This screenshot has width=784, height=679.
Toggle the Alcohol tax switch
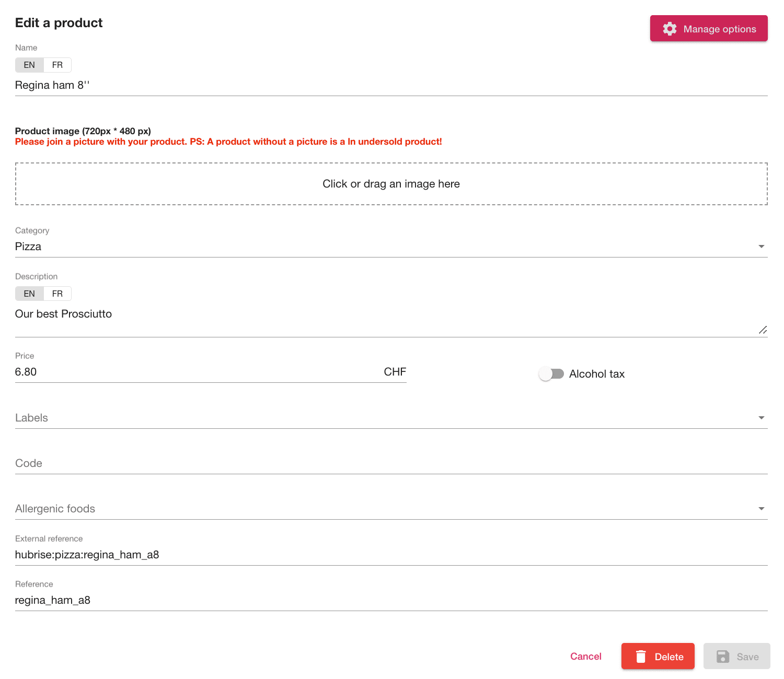(551, 374)
